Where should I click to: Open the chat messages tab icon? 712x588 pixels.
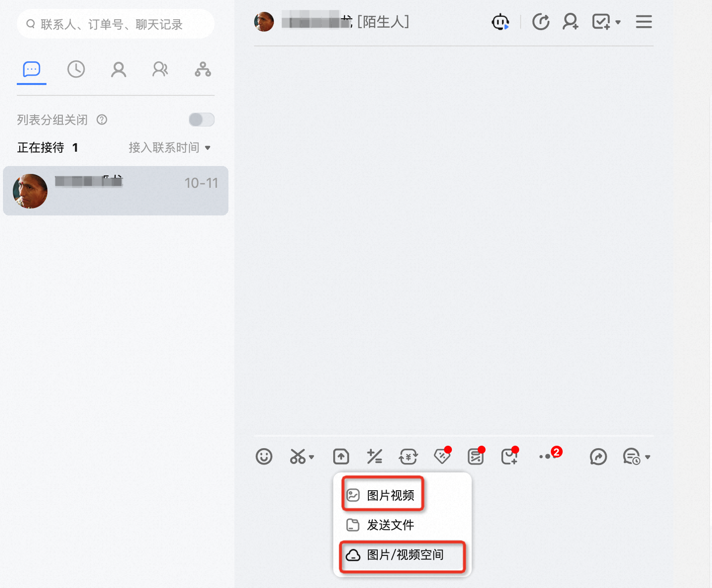(32, 69)
